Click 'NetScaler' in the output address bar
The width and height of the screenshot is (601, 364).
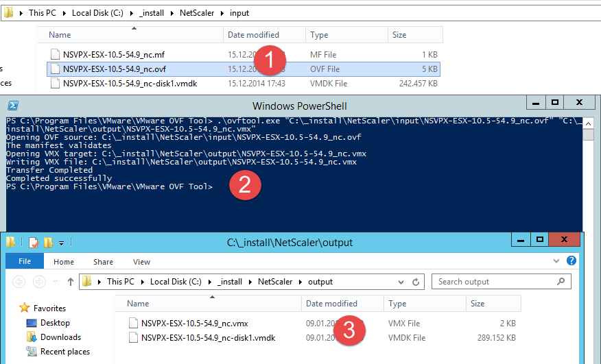(x=275, y=282)
